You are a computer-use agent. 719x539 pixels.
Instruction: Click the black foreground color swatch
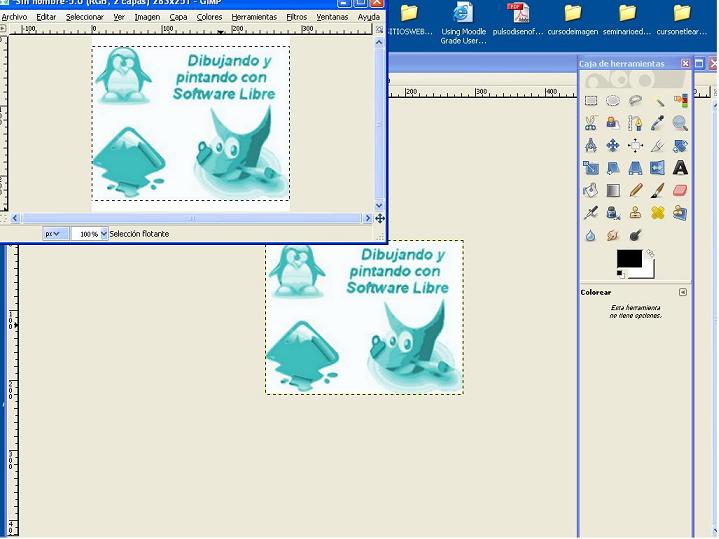(x=629, y=259)
